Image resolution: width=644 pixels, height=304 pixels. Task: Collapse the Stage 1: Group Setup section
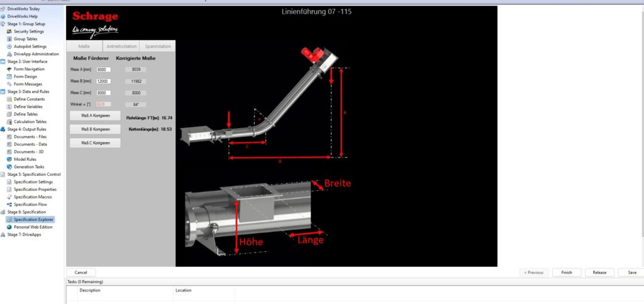click(x=3, y=24)
